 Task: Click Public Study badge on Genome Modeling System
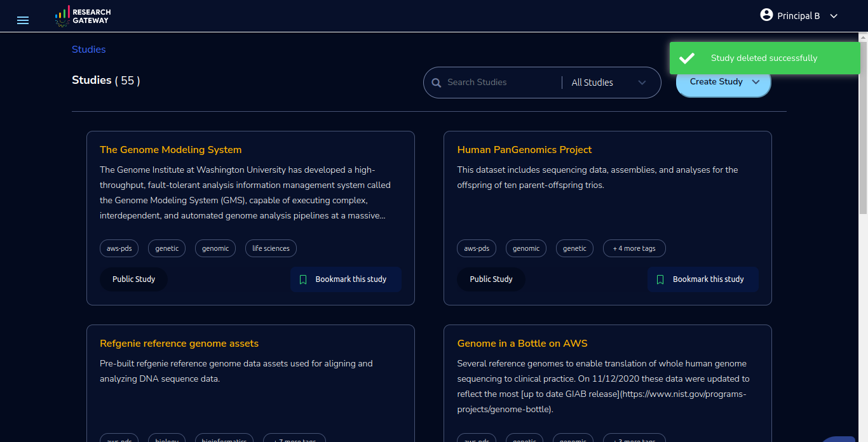133,279
